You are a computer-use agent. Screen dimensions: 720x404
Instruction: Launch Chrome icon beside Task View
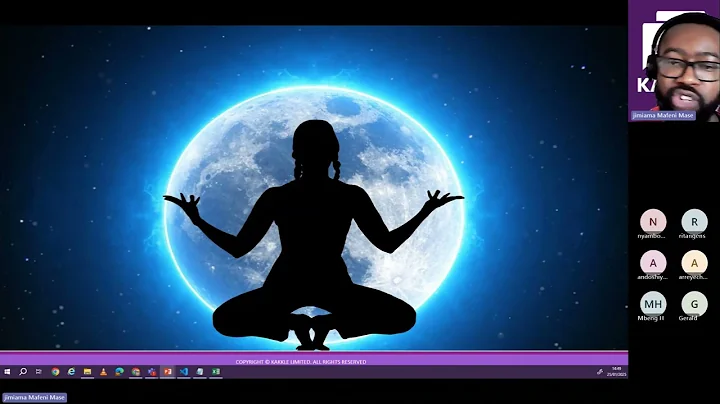click(x=55, y=372)
